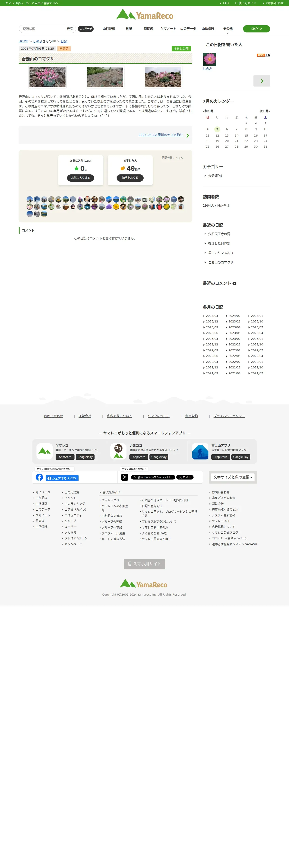Click the Facebook logo icon
Screen dimensions: 289x868
tap(39, 477)
